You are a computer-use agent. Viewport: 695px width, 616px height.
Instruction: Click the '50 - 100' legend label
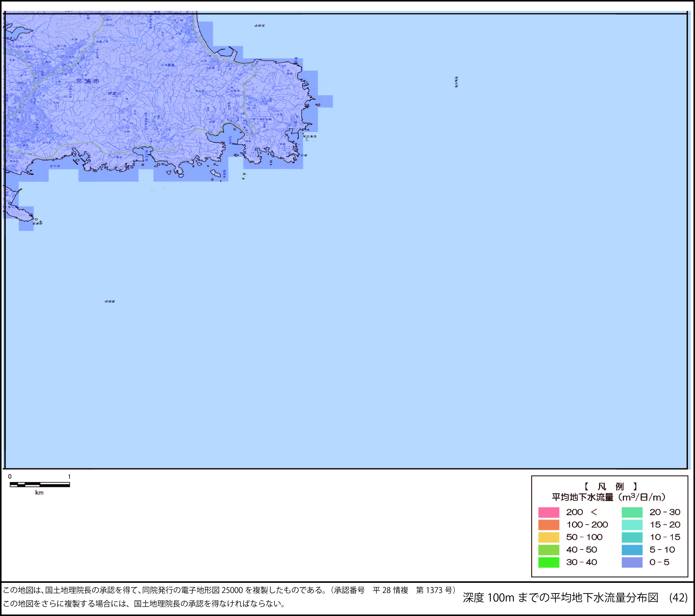tap(584, 537)
